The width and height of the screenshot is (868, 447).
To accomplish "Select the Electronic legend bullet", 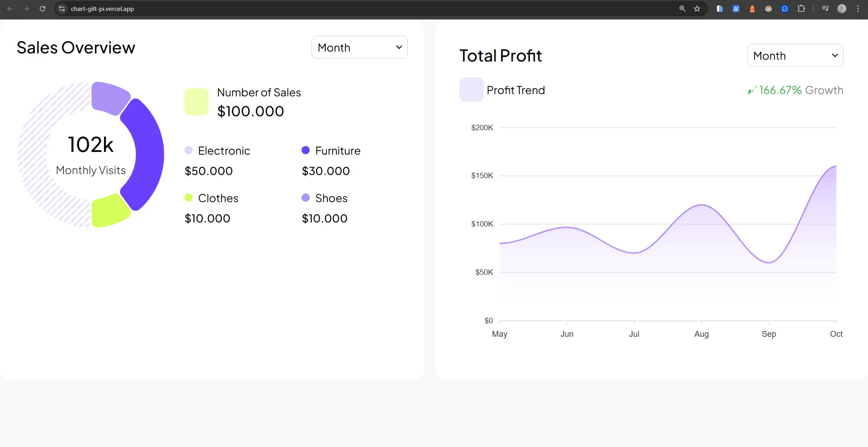I will 189,150.
